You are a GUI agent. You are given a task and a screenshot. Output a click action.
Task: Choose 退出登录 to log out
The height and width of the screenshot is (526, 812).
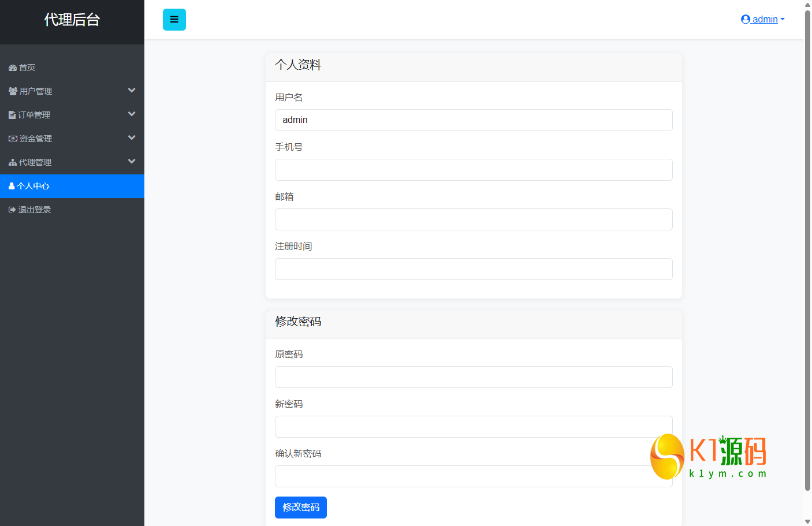(x=72, y=210)
